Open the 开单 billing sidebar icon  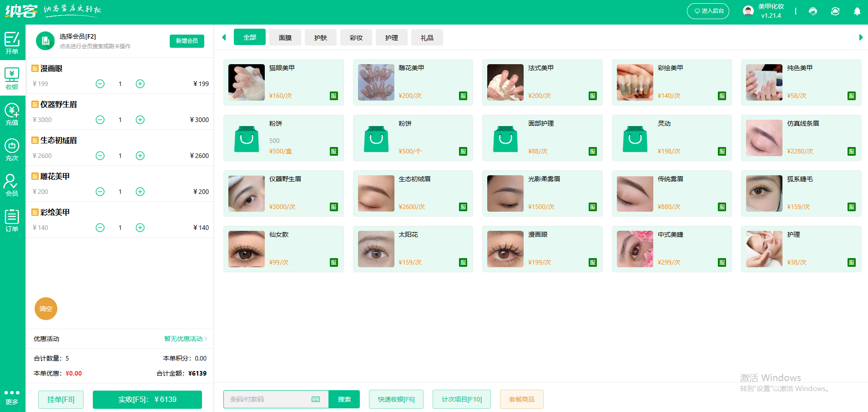tap(12, 43)
